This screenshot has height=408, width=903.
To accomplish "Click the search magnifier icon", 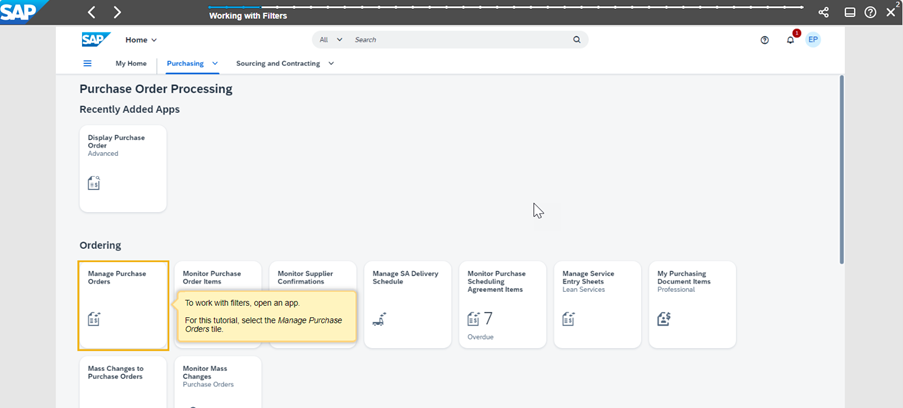I will click(x=576, y=40).
